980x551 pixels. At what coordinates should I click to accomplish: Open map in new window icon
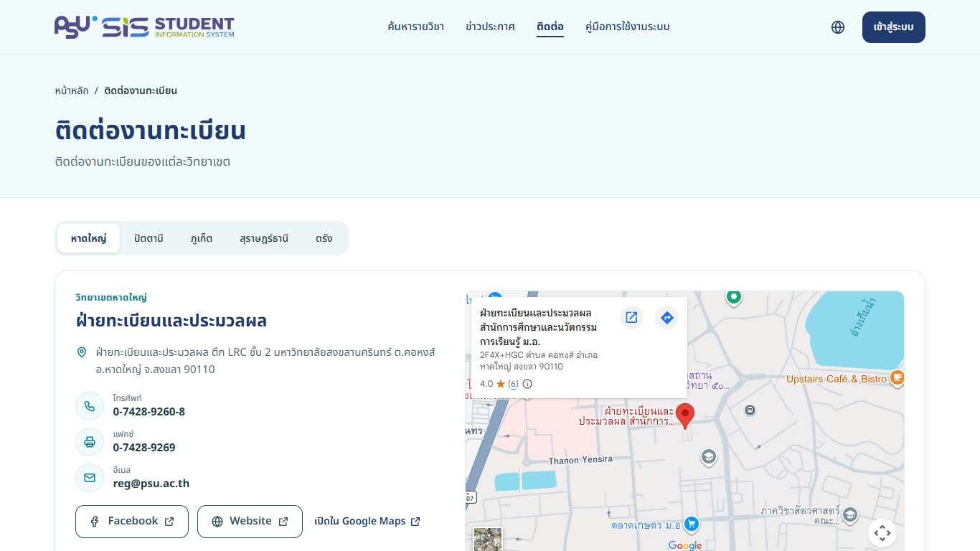631,317
